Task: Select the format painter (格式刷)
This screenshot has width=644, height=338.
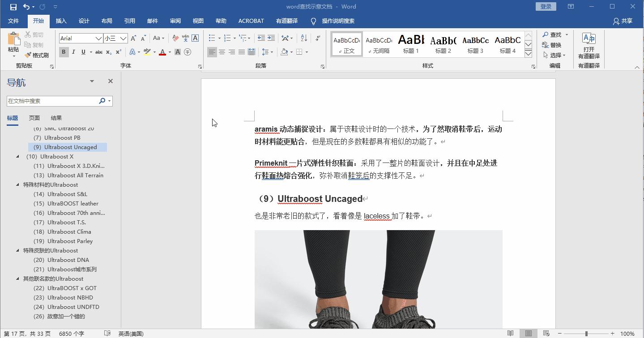Action: [x=37, y=55]
